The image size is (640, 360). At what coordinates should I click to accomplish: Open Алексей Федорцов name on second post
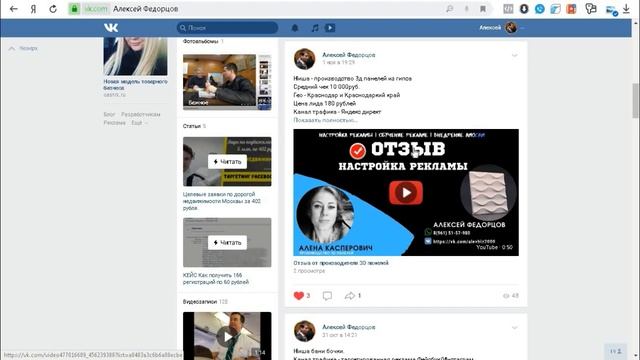349,327
